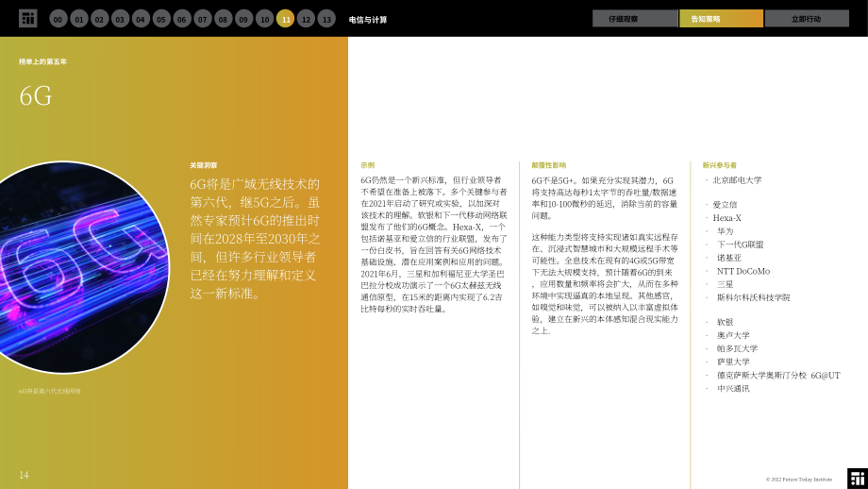Go to section 12 in the navigation

coord(306,19)
